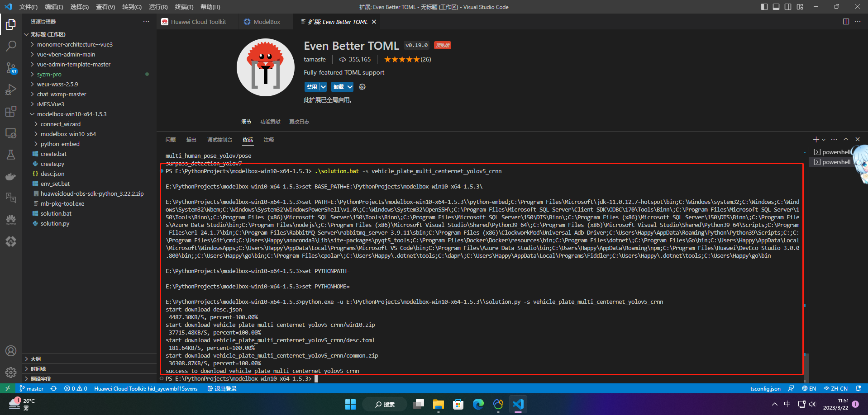This screenshot has width=868, height=415.
Task: Open the Disable button dropdown arrow
Action: (x=323, y=87)
